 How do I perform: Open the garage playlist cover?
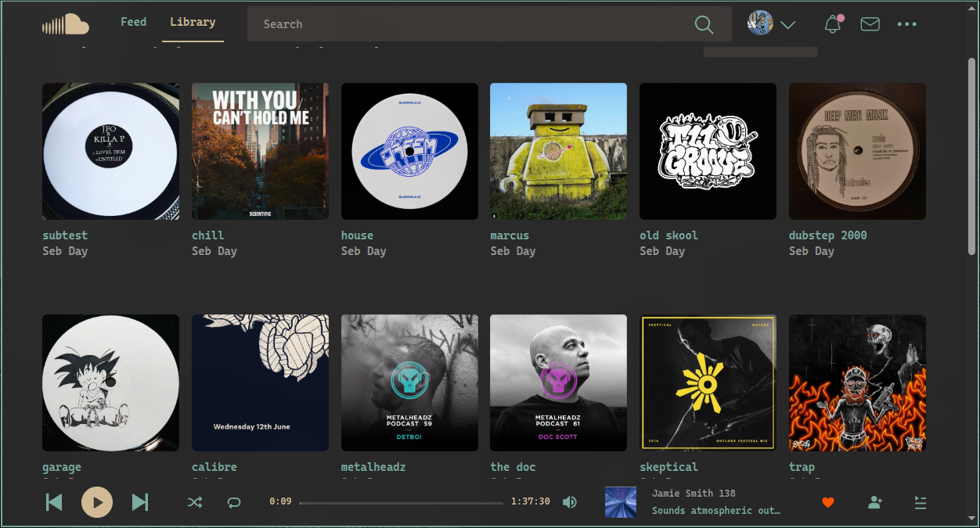pos(110,383)
